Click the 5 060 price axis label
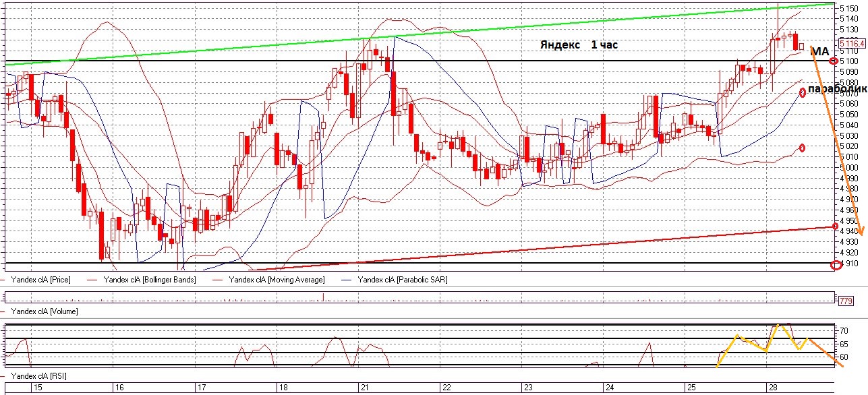Screen dimensions: 868x395 click(848, 104)
